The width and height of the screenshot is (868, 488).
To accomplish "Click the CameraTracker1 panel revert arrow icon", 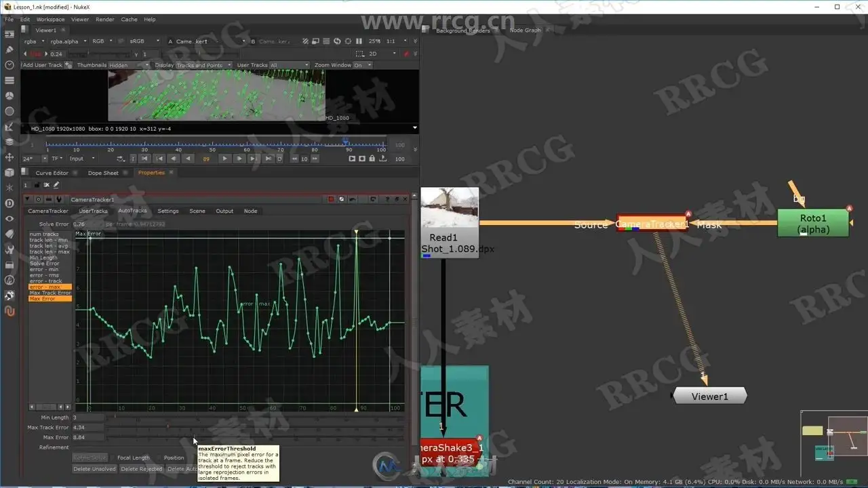I will (373, 199).
